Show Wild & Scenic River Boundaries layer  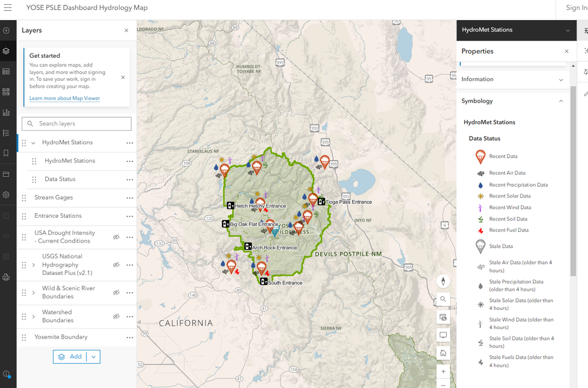pyautogui.click(x=116, y=293)
